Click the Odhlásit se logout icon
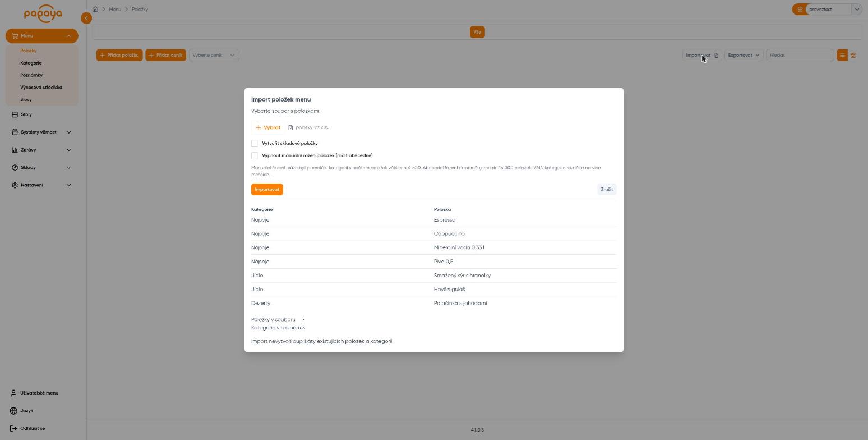 tap(14, 428)
